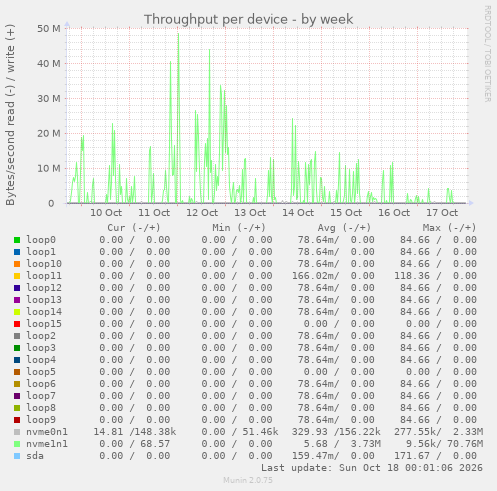Click the sda light blue legend swatch
The height and width of the screenshot is (491, 497).
click(17, 456)
